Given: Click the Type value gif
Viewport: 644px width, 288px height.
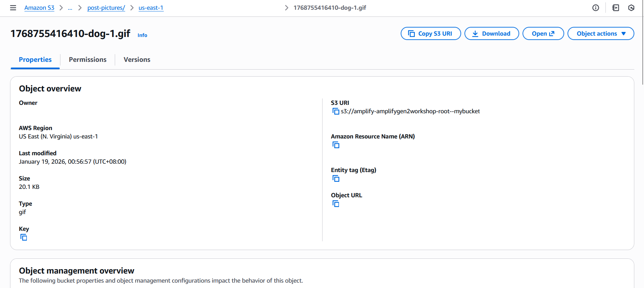Looking at the screenshot, I should [22, 212].
